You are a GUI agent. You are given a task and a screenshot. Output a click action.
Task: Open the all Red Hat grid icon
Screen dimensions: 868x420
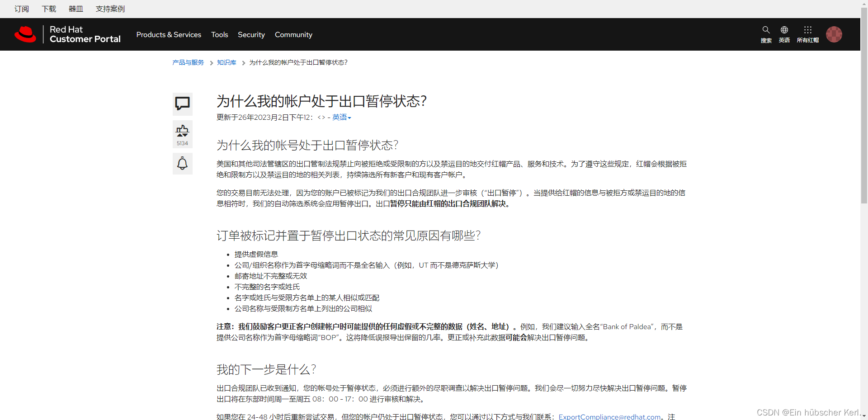808,30
